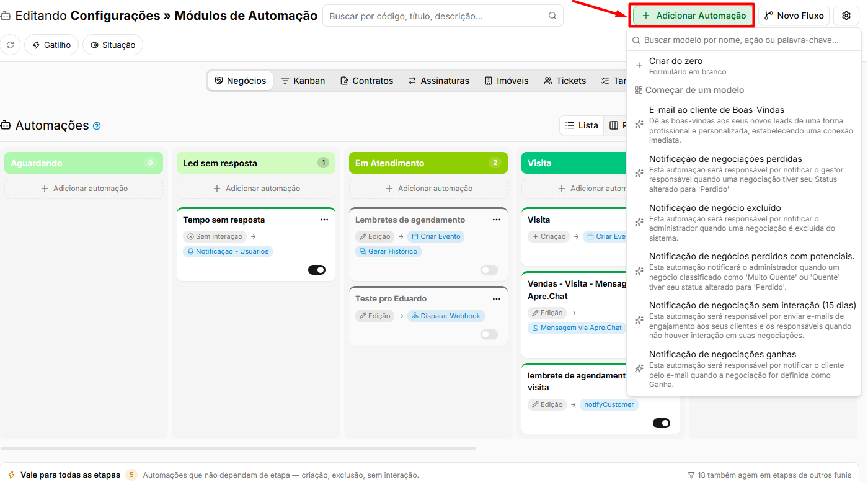Click the Sem interação trigger tag
Image resolution: width=868 pixels, height=482 pixels.
coord(215,236)
